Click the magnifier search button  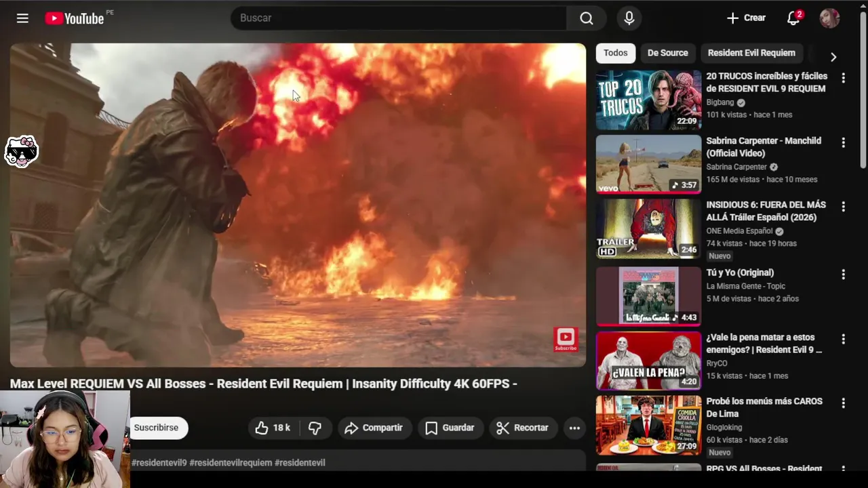tap(587, 18)
